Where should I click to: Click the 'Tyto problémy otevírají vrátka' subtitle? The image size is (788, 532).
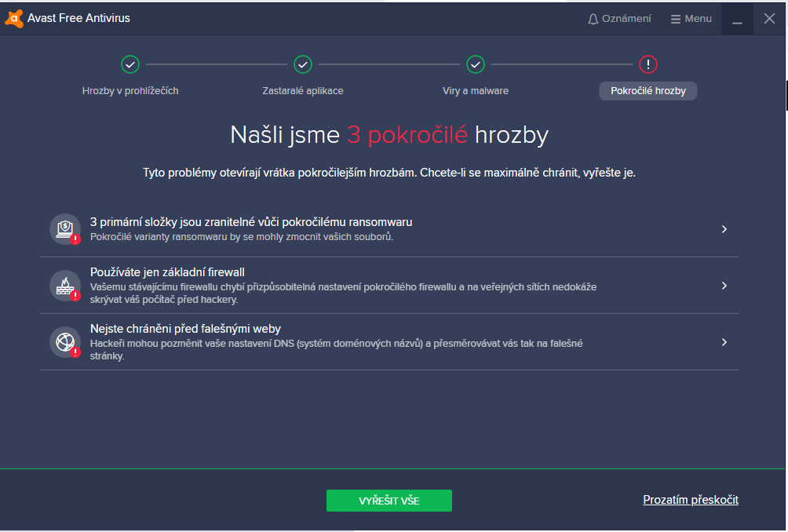[x=389, y=173]
